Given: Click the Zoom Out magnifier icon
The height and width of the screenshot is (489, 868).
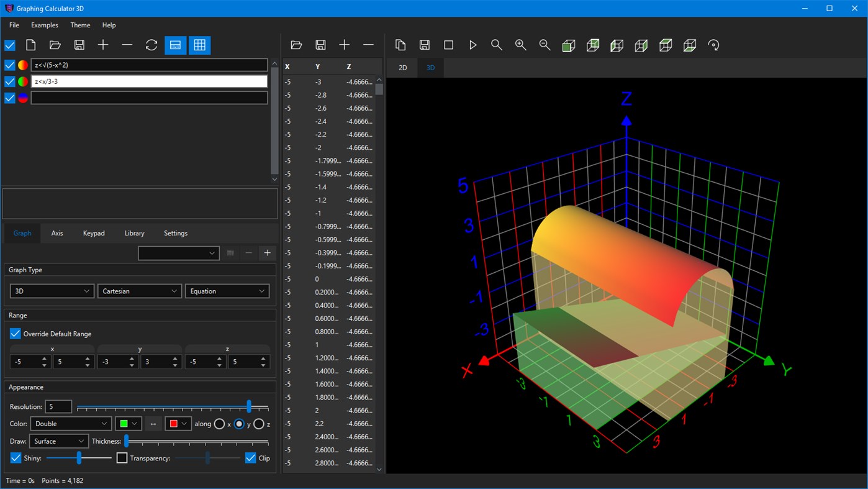Looking at the screenshot, I should click(x=545, y=45).
